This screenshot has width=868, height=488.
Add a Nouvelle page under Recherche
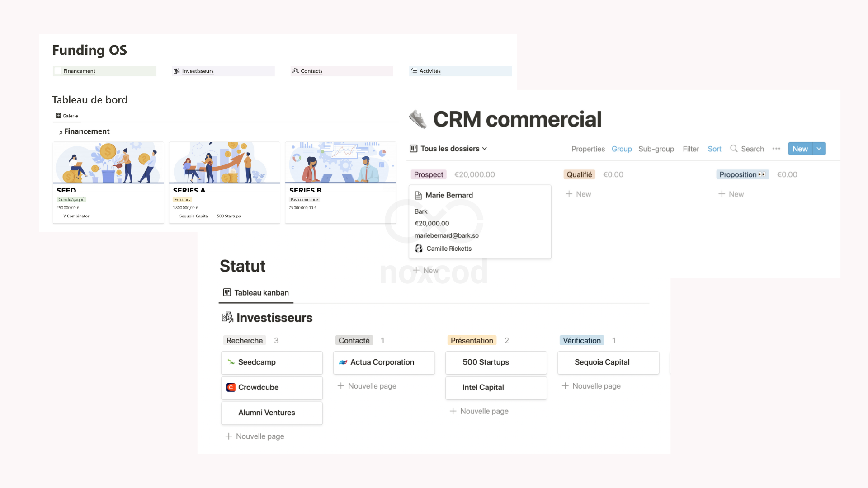click(x=255, y=436)
